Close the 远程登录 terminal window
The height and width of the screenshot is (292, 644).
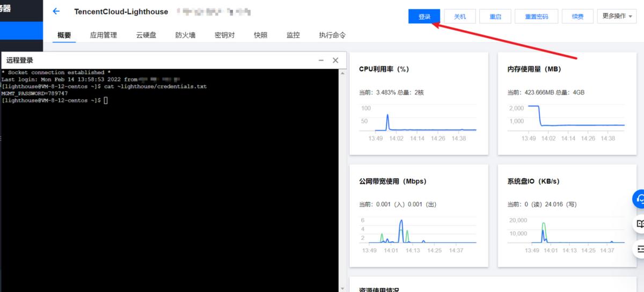pos(335,61)
